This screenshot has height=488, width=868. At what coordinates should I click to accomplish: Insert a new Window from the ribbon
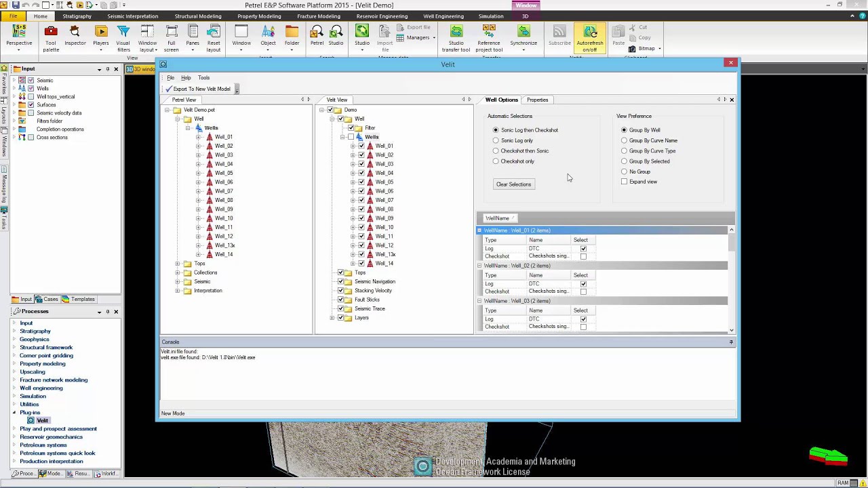[241, 37]
